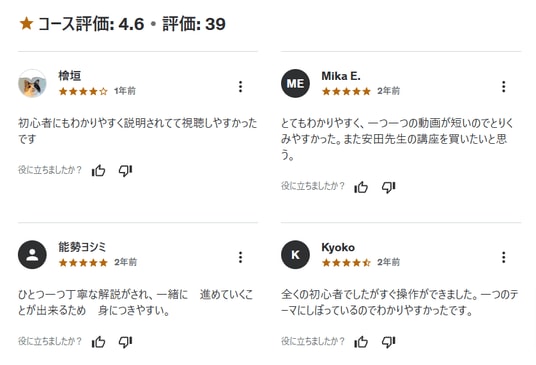
Task: Expand more options for 能勢ヨシミ's review
Action: coord(240,257)
